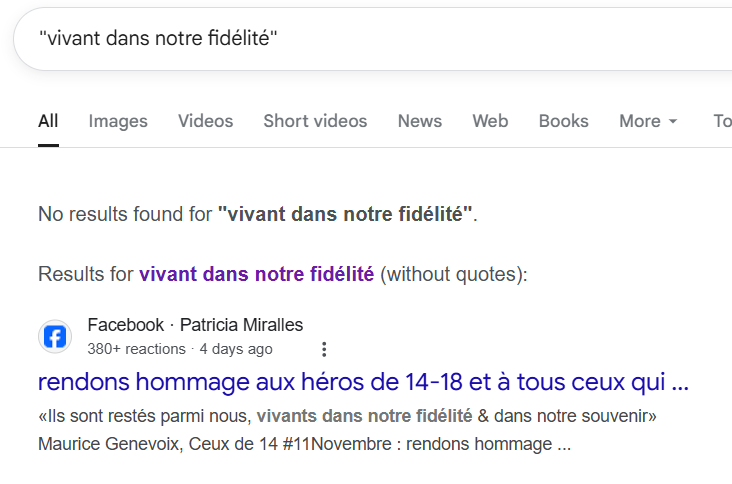Click the Facebook favicon beside the result

[x=55, y=337]
